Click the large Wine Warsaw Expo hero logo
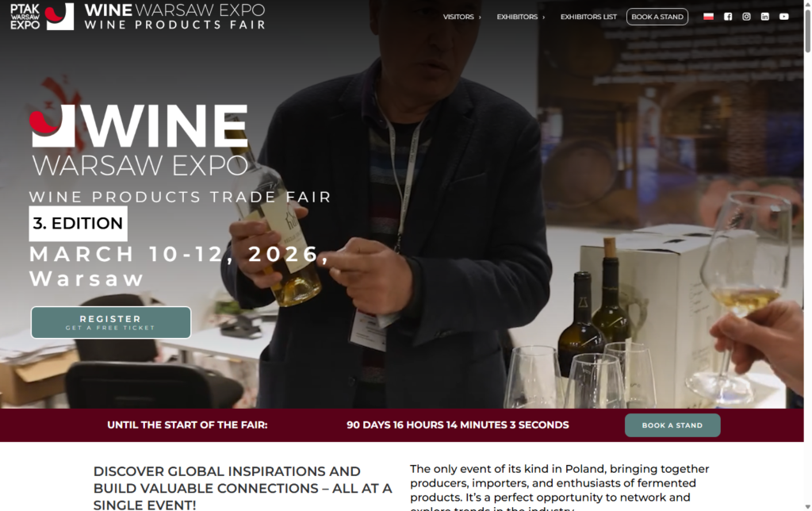The width and height of the screenshot is (812, 511). click(139, 140)
